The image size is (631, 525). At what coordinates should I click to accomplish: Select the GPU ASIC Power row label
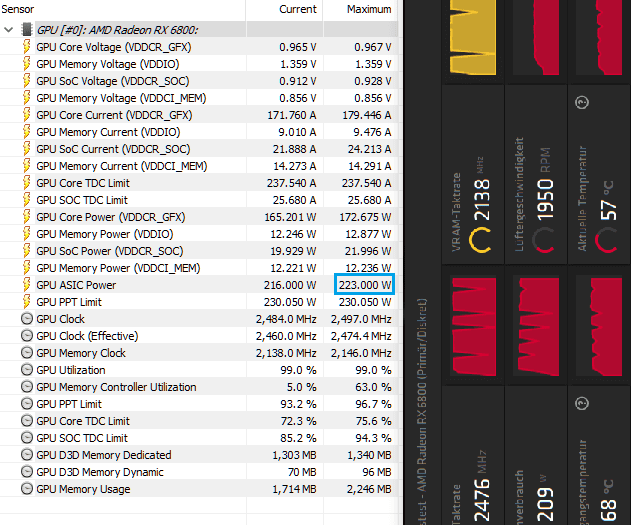pyautogui.click(x=76, y=285)
